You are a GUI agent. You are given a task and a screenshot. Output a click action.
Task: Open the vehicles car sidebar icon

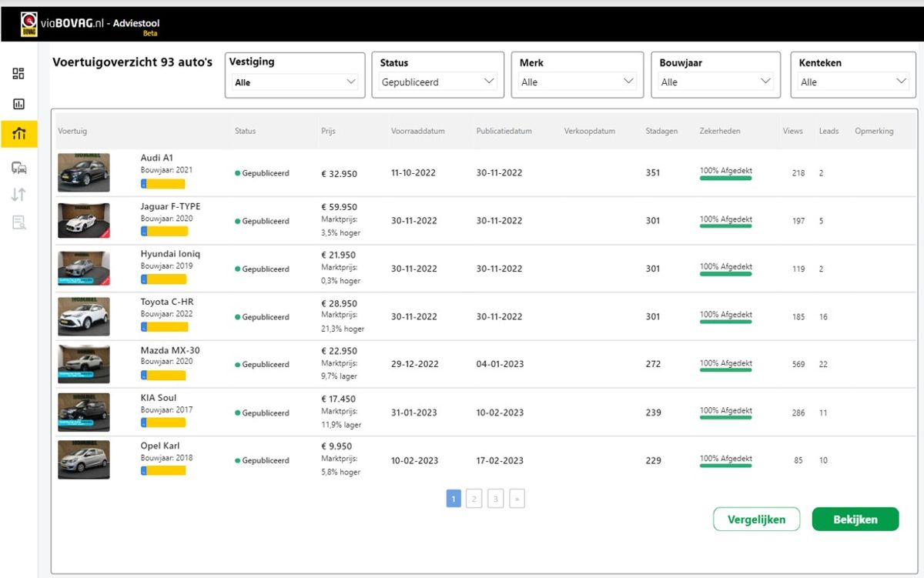[18, 168]
